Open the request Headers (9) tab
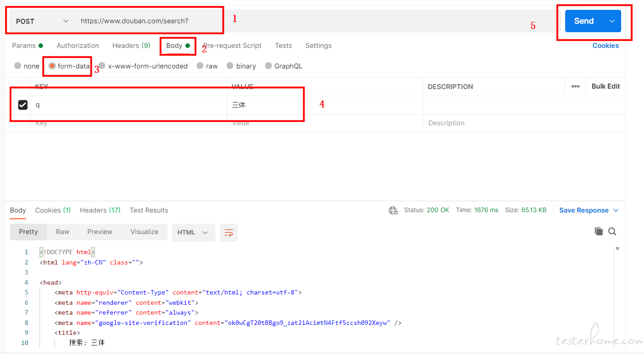Viewport: 644px width, 354px height. click(131, 46)
